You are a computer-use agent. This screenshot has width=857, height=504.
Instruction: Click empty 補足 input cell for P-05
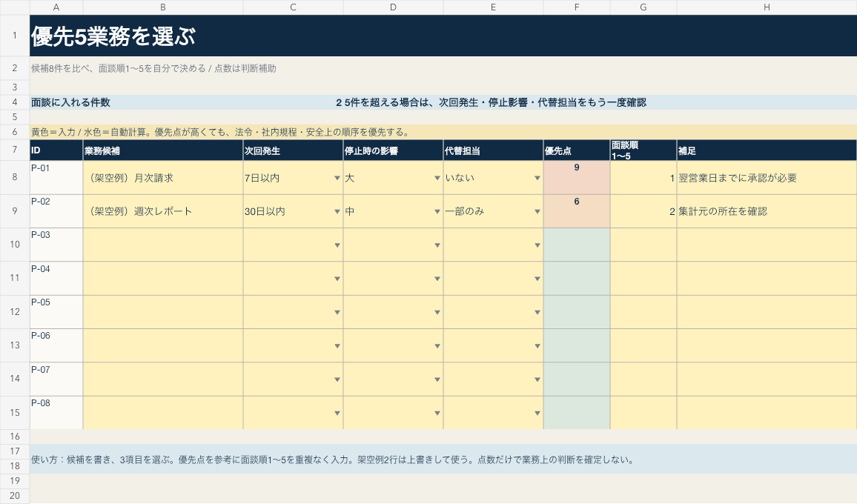point(767,311)
